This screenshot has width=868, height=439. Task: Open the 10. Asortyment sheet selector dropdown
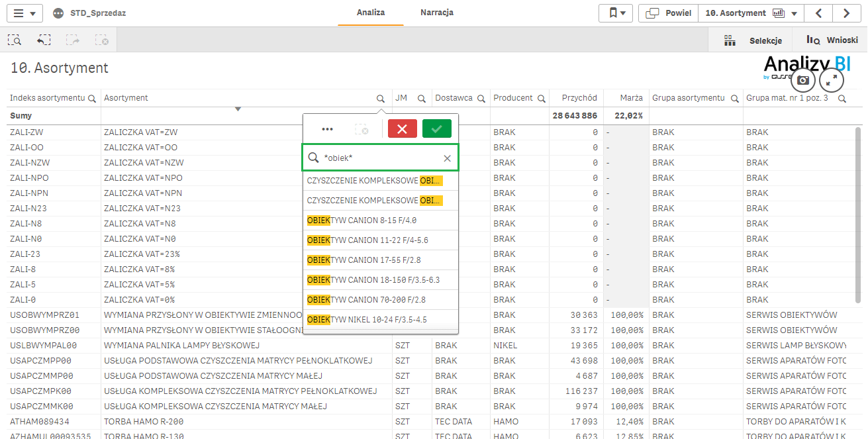[751, 13]
